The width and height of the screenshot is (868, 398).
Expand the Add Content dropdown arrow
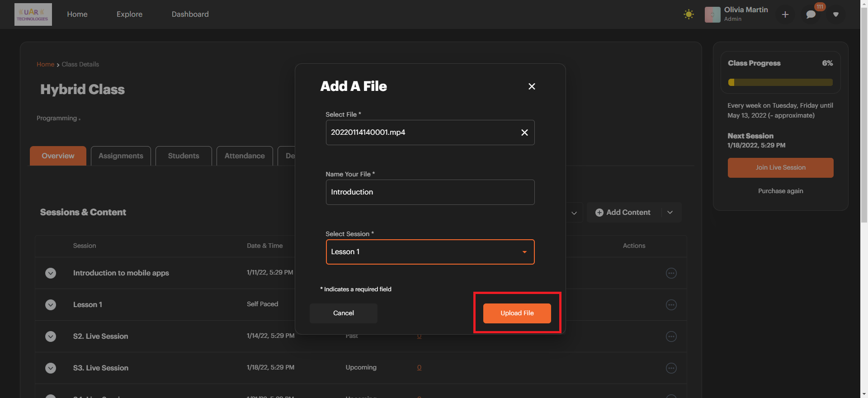[670, 213]
